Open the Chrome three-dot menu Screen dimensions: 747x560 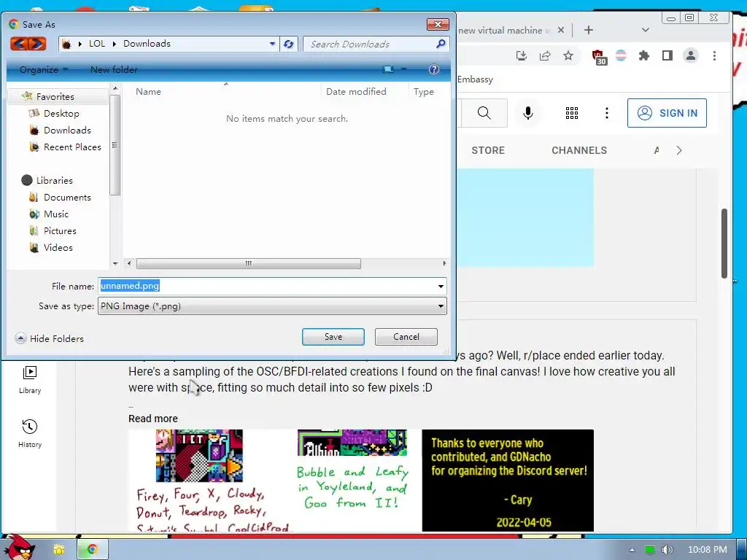point(714,55)
